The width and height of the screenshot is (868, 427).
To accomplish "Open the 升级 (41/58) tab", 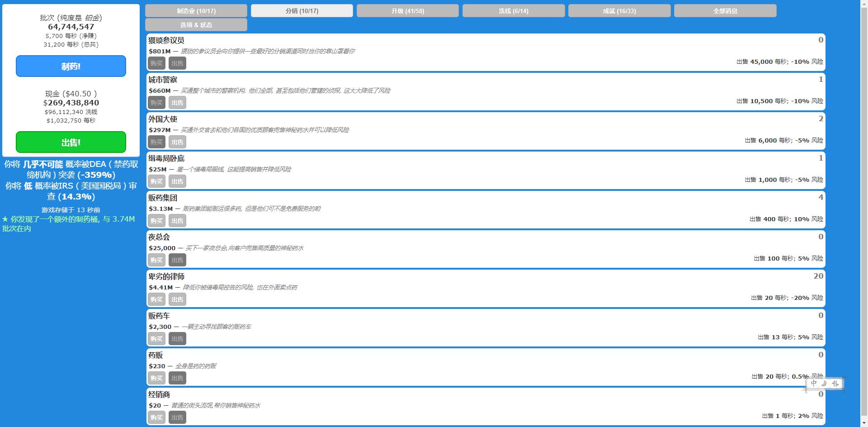I will click(x=407, y=11).
